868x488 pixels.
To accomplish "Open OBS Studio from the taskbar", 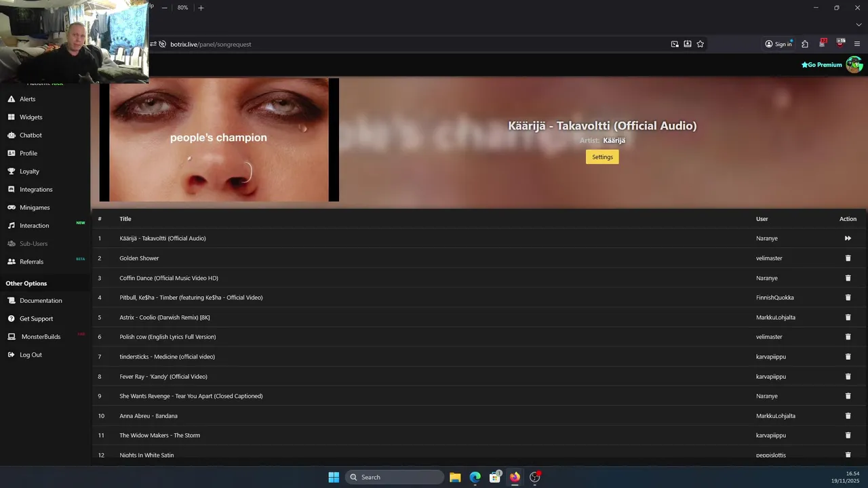I will tap(535, 477).
